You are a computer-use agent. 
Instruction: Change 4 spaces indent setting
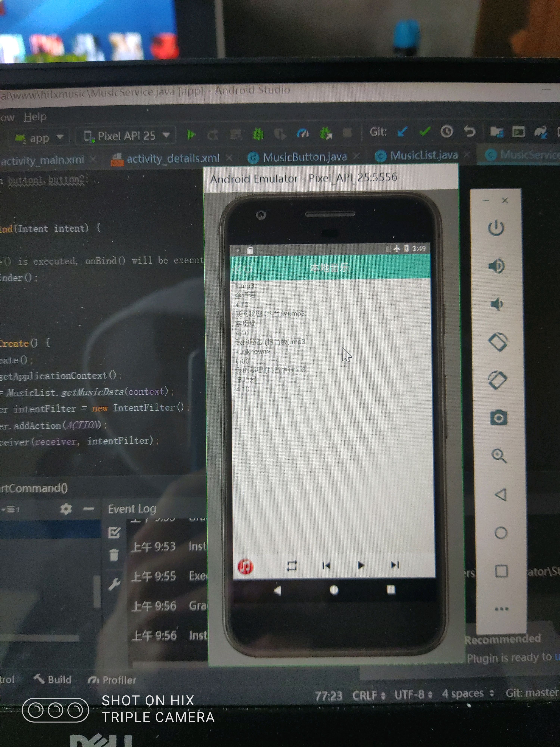tap(468, 693)
